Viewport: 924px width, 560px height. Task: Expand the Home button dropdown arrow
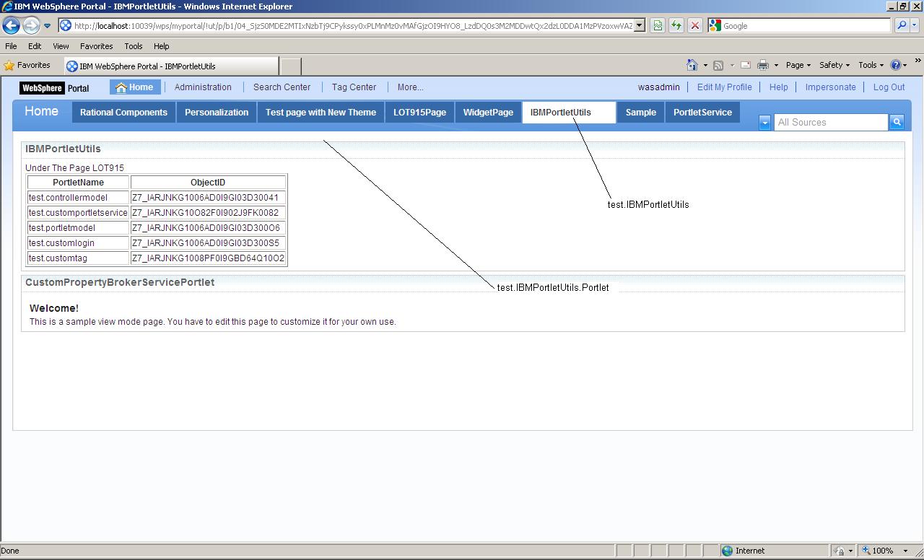tap(705, 66)
